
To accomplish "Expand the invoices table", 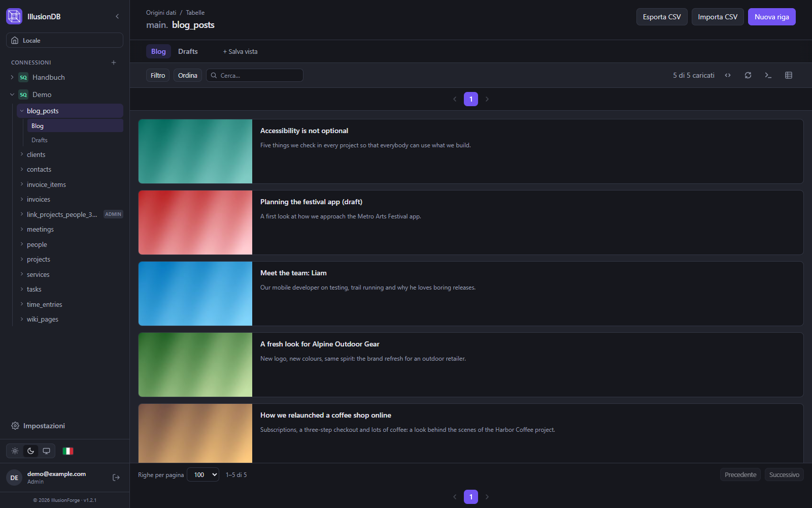I will (x=22, y=199).
